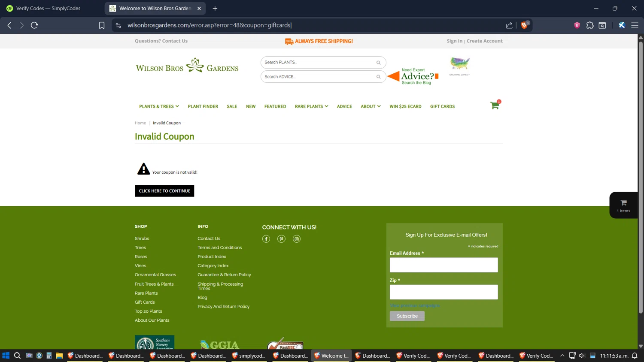Open Terms and Conditions footer link
The height and width of the screenshot is (362, 644).
pos(219,247)
